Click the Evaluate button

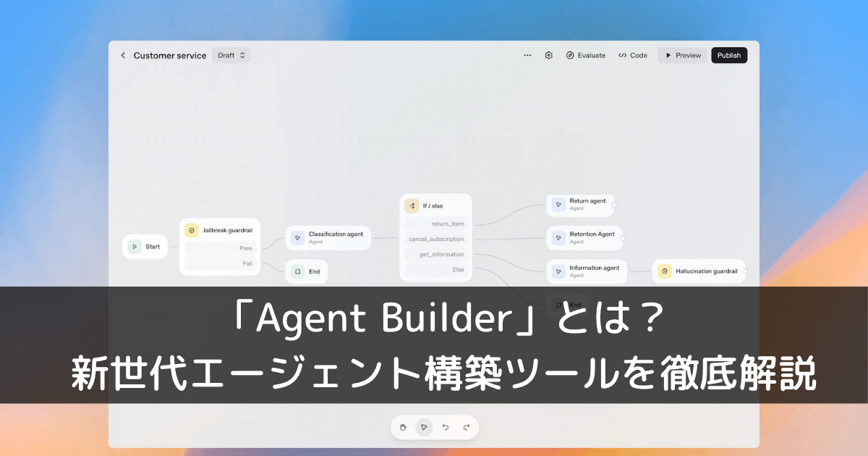click(586, 55)
